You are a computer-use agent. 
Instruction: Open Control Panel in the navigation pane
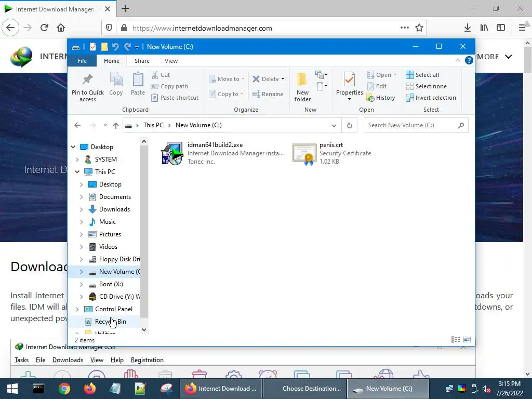tap(108, 309)
